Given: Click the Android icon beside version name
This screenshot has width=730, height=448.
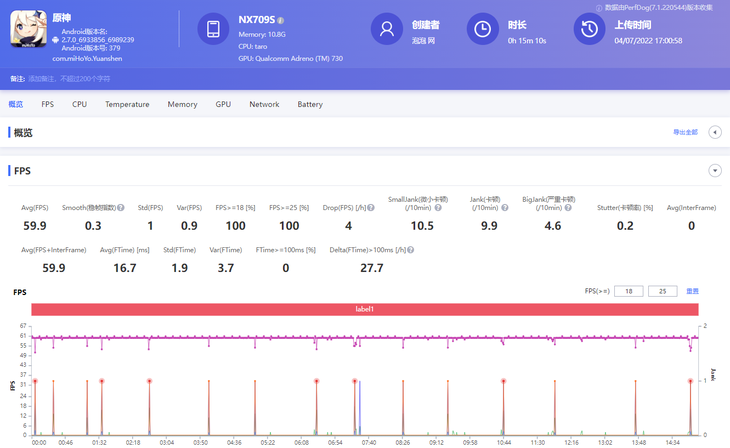Looking at the screenshot, I should pos(55,40).
